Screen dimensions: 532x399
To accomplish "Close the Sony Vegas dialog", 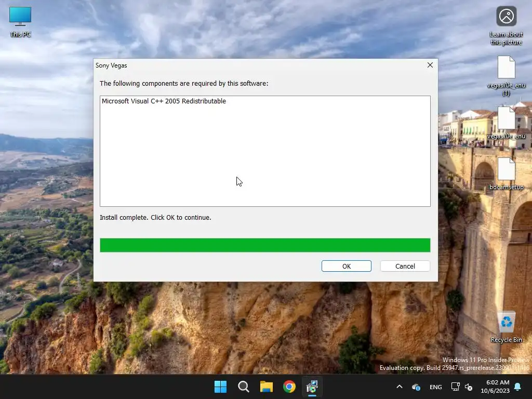I will pos(430,65).
